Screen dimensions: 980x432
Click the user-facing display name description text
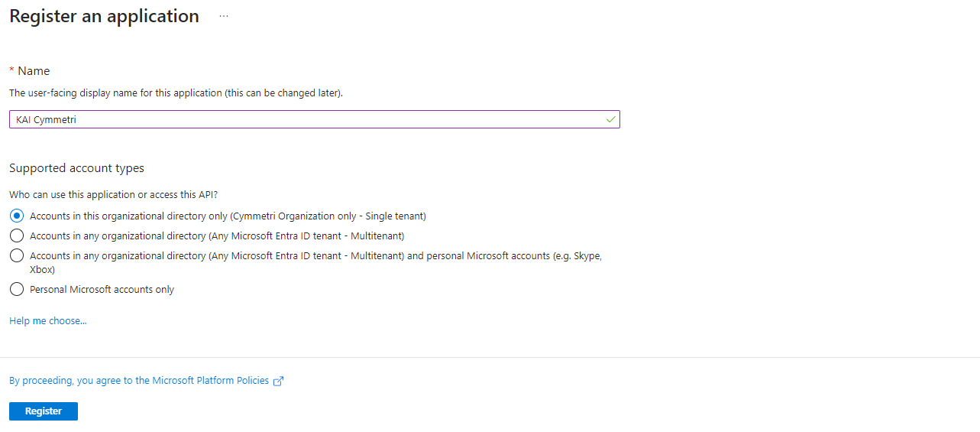pyautogui.click(x=176, y=93)
